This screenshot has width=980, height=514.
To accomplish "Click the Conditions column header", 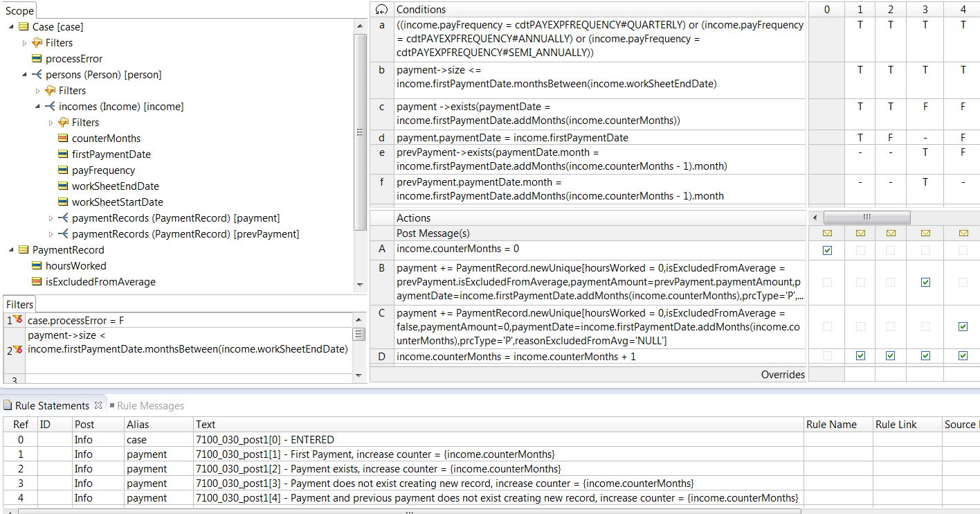I will click(599, 10).
